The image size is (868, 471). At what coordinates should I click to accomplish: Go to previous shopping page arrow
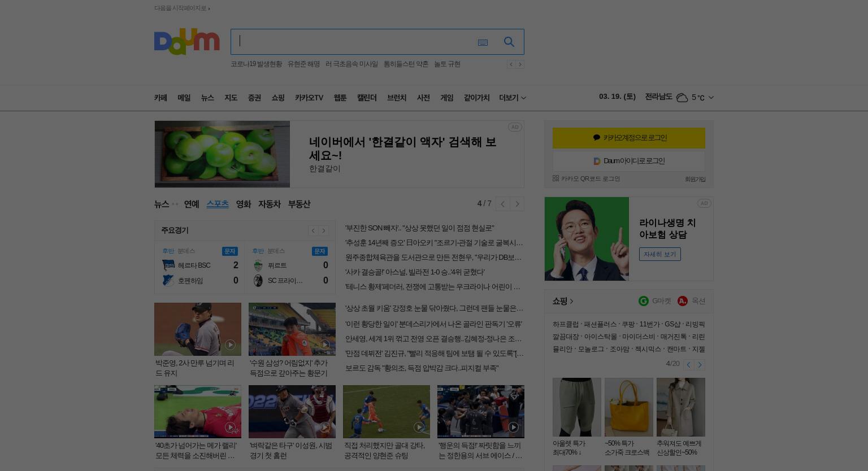[688, 365]
